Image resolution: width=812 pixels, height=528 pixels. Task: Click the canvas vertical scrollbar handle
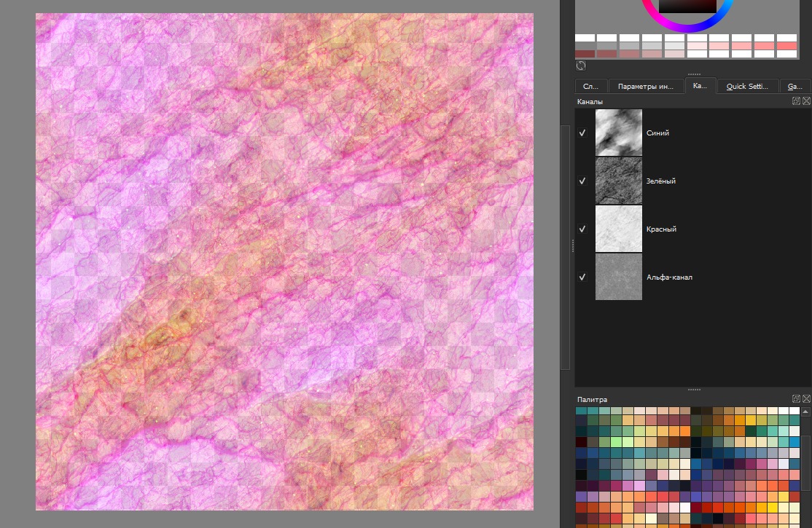(x=565, y=248)
